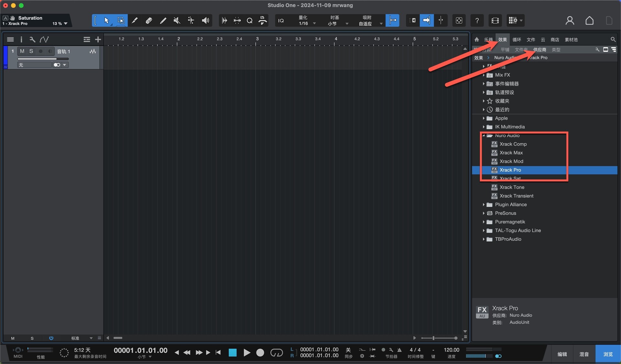Viewport: 621px width, 364px height.
Task: Toggle monitor on track 音轨 1
Action: pos(50,51)
